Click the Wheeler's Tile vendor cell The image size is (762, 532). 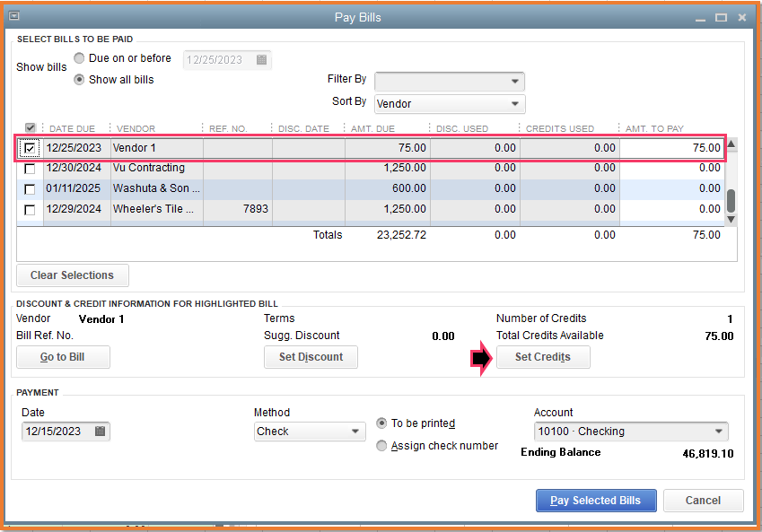(157, 209)
